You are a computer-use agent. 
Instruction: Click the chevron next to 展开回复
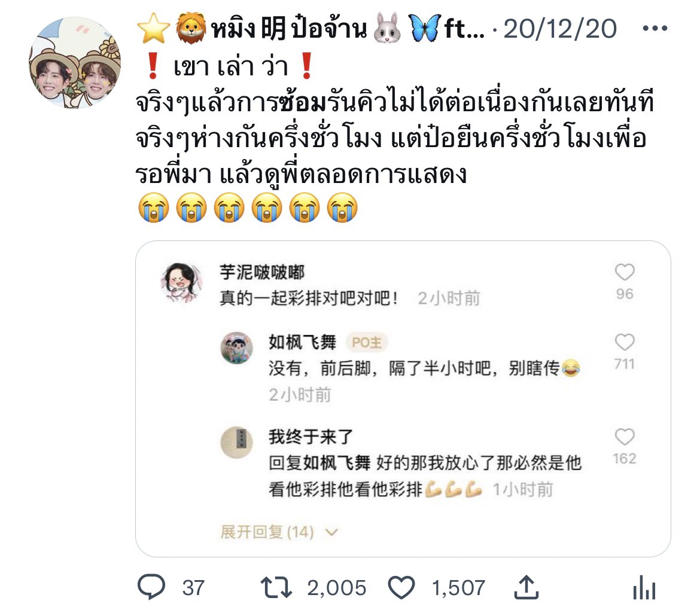pyautogui.click(x=331, y=532)
